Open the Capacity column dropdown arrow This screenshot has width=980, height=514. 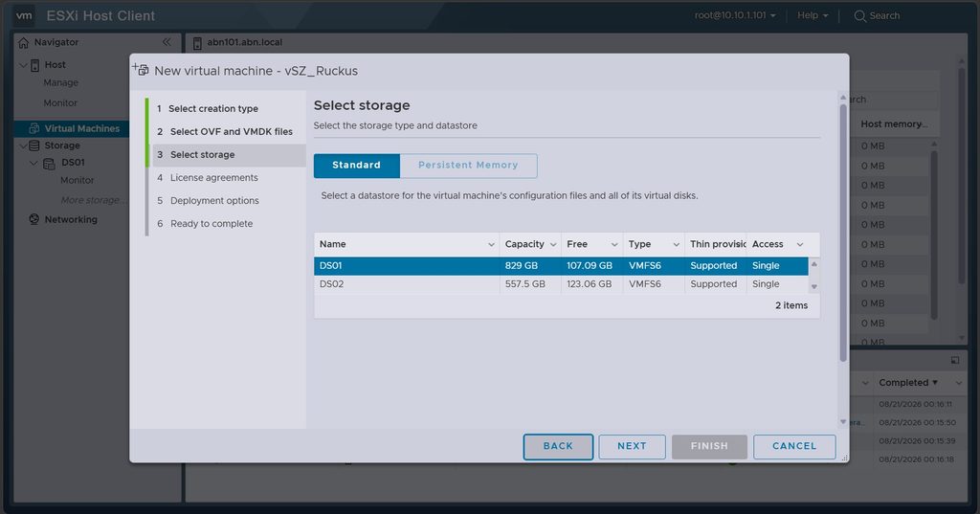(x=553, y=244)
